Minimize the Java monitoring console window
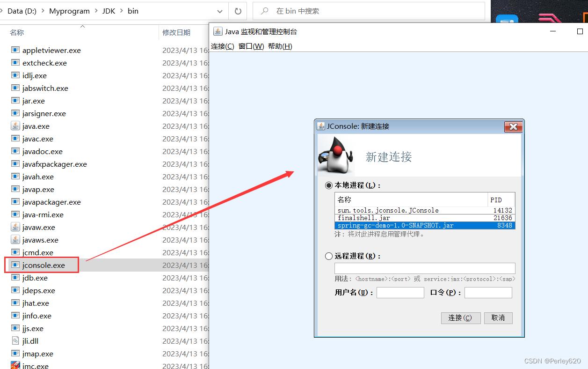This screenshot has height=369, width=588. 553,31
